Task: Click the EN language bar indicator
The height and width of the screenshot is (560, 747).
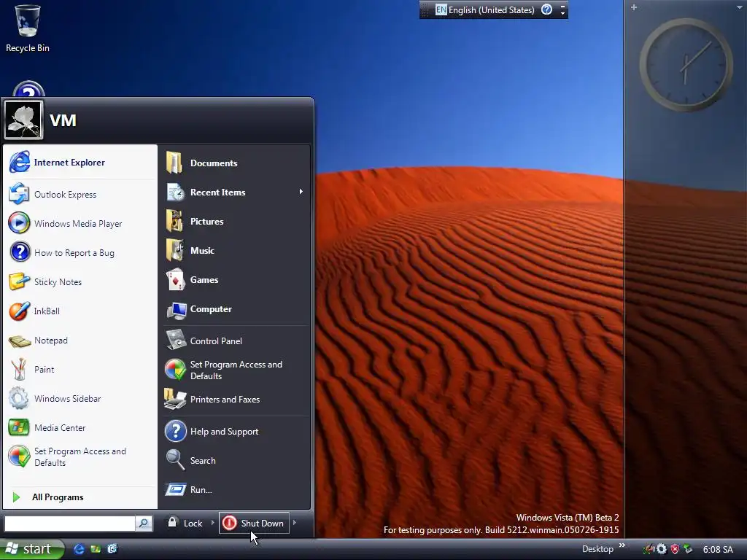Action: tap(441, 9)
